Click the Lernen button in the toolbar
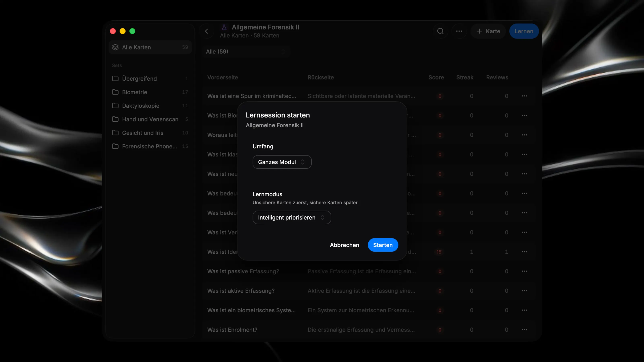The width and height of the screenshot is (644, 362). pos(524,31)
